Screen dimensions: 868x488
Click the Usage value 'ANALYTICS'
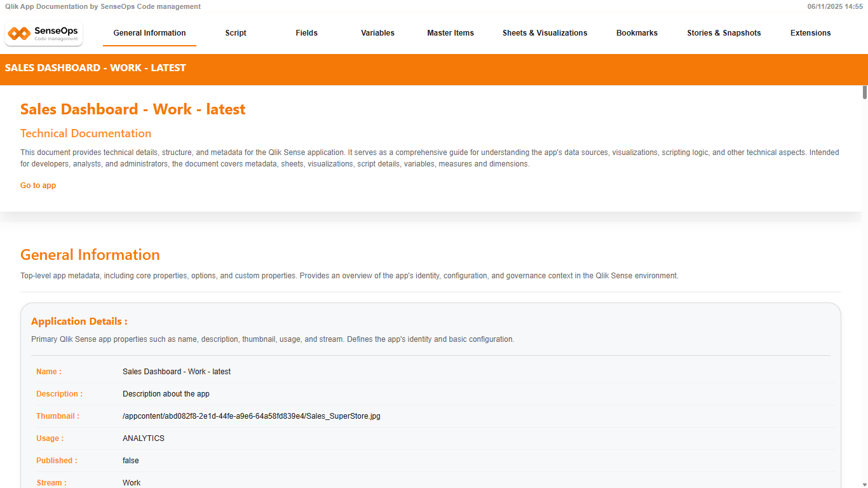(144, 438)
